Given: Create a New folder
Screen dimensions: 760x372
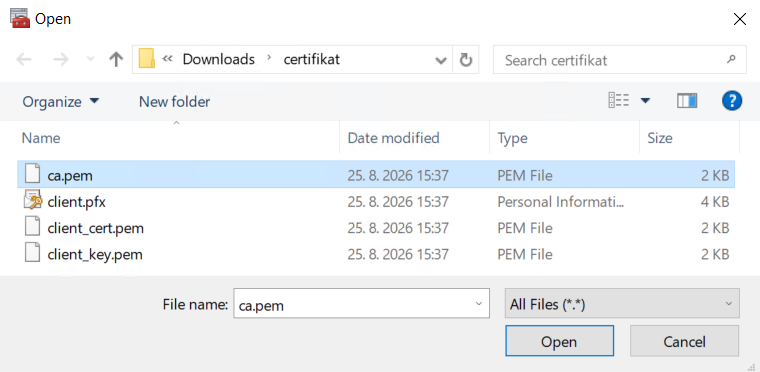Looking at the screenshot, I should tap(174, 102).
